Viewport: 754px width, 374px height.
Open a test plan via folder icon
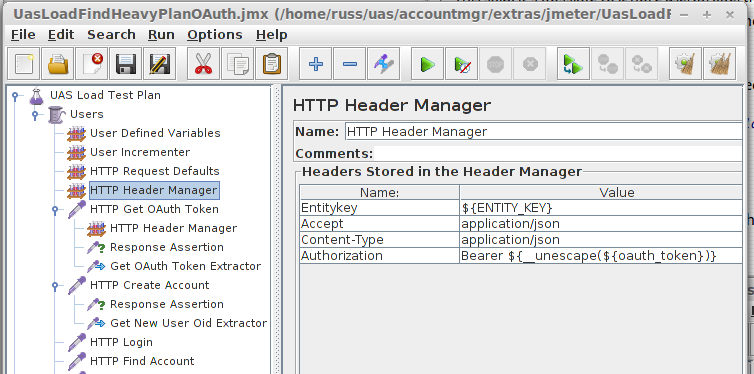coord(58,63)
